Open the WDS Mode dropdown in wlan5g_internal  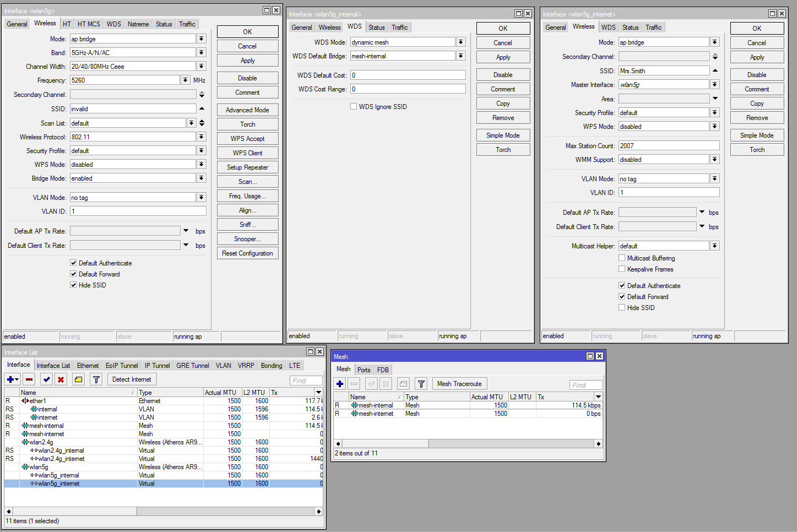[x=461, y=42]
